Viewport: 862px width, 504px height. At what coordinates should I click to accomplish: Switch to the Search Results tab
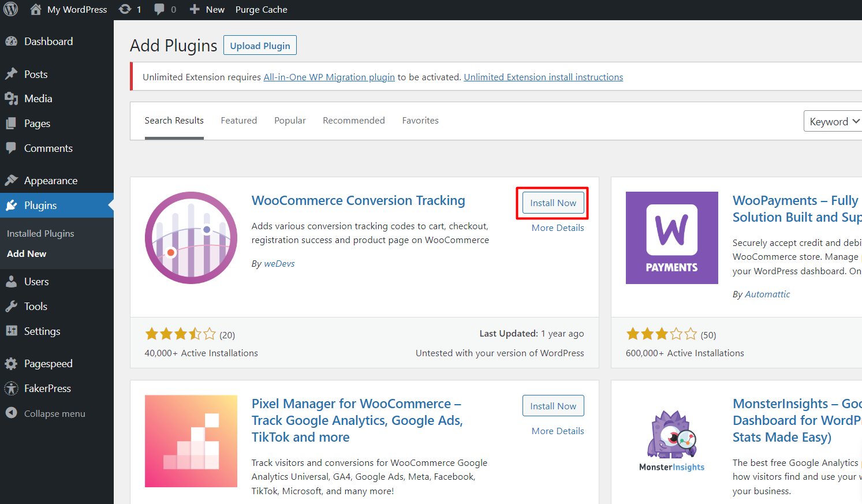click(x=174, y=121)
